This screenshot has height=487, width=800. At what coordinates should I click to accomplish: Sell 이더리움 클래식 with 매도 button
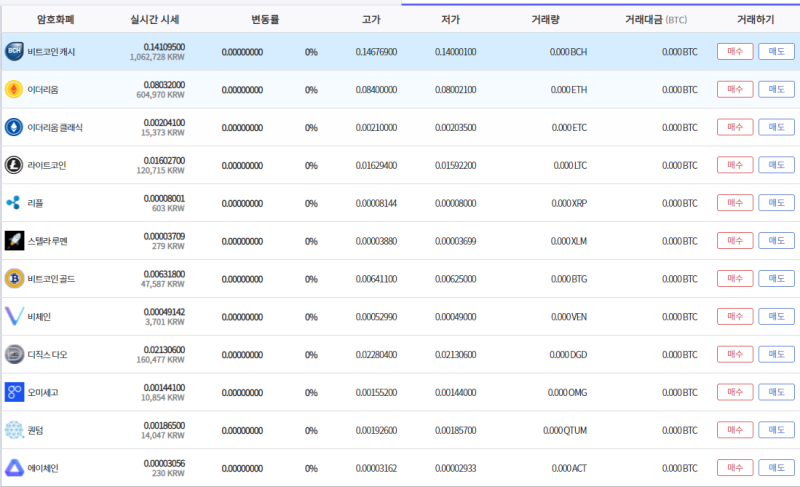tap(777, 127)
